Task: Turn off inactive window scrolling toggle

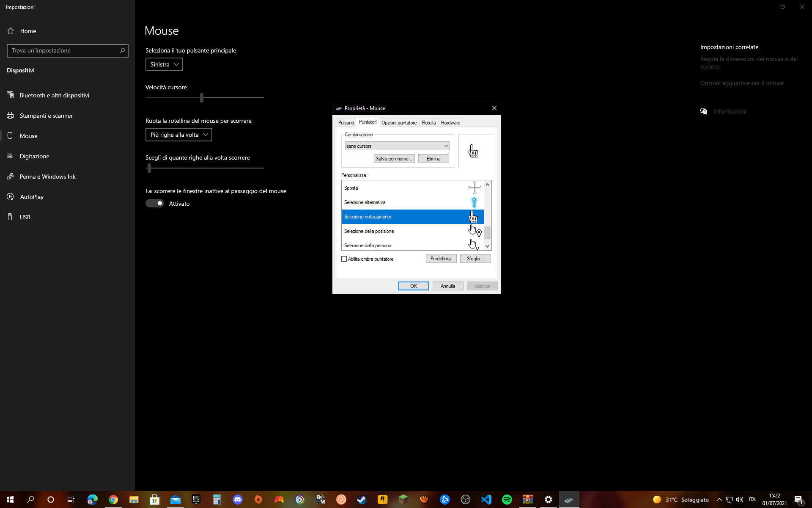Action: tap(155, 204)
